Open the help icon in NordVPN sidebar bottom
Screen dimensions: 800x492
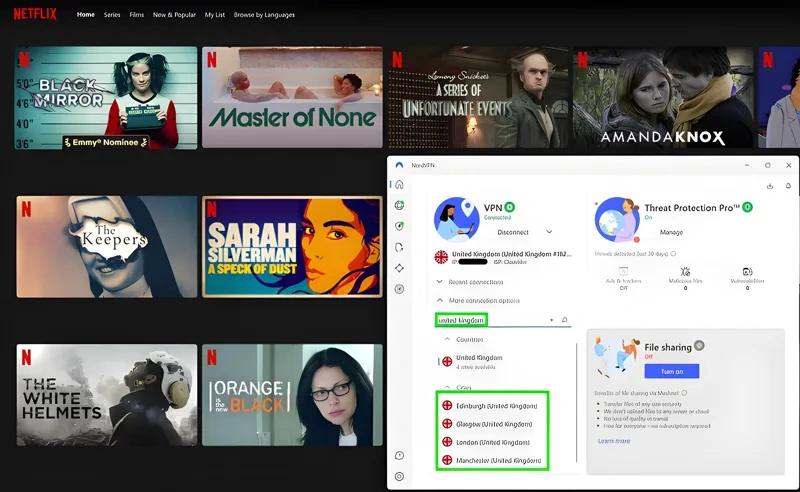(399, 455)
